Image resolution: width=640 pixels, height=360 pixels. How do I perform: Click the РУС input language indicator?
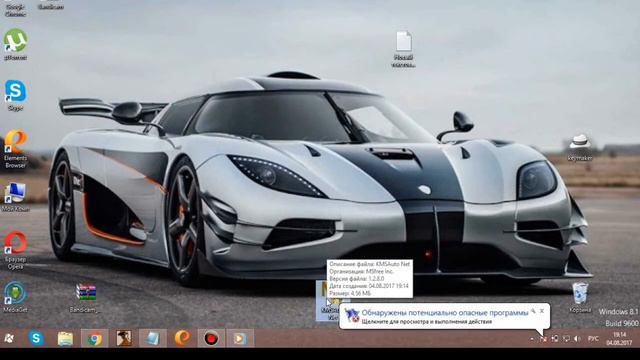click(593, 339)
